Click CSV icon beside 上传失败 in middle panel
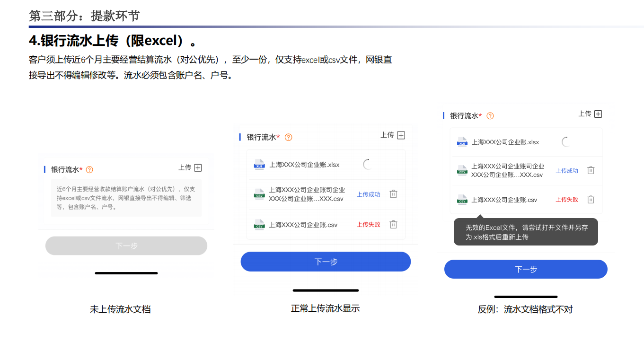This screenshot has width=644, height=342. click(x=259, y=224)
